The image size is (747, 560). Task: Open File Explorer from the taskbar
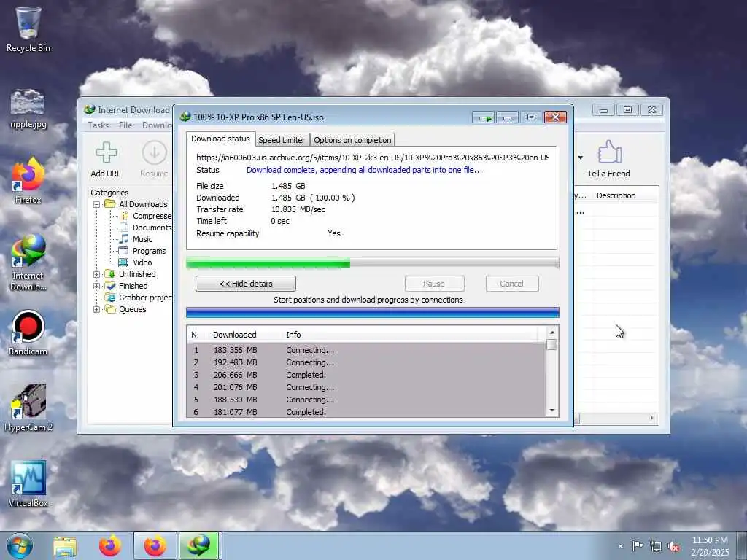[65, 546]
